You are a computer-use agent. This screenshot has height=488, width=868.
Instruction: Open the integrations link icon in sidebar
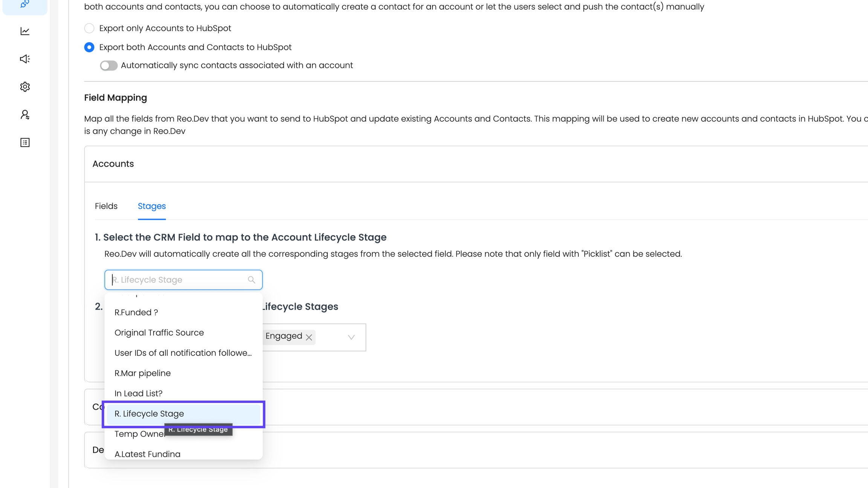25,4
